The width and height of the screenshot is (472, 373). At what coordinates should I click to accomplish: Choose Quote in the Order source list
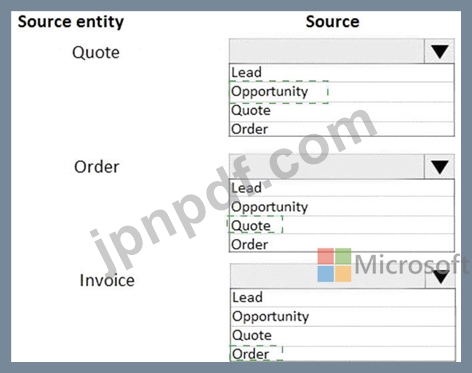[x=342, y=226]
